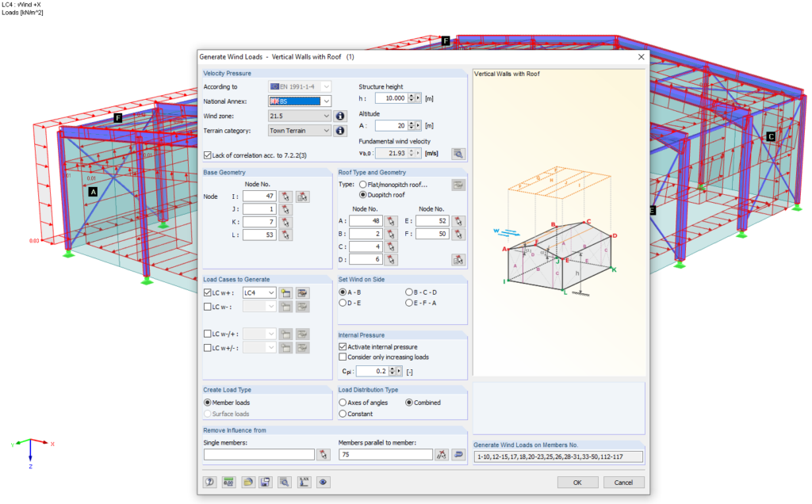The width and height of the screenshot is (812, 504).
Task: Set wind on side D - E
Action: (342, 303)
